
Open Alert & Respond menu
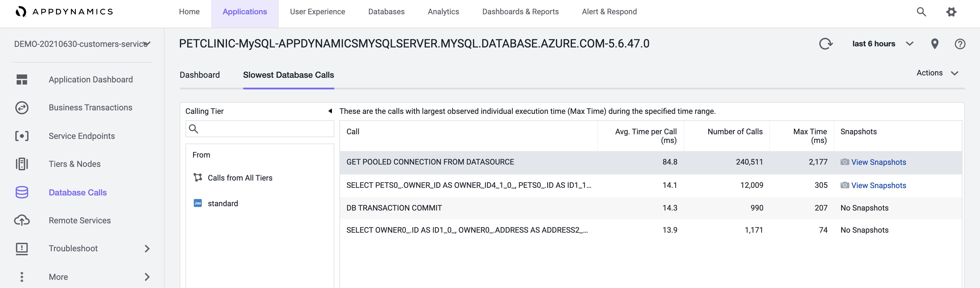click(x=609, y=12)
